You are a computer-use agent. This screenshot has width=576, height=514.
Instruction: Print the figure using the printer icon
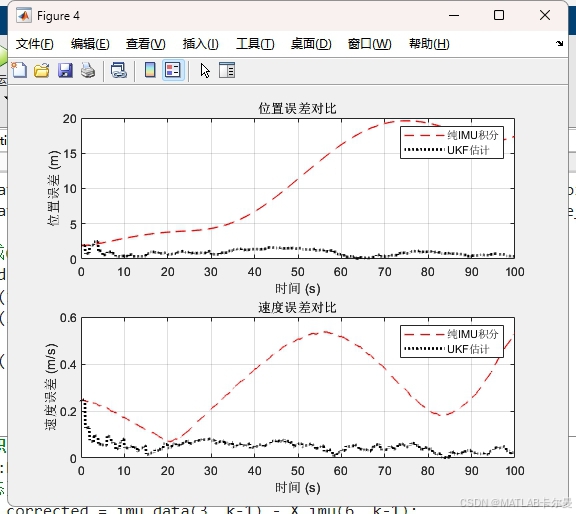pyautogui.click(x=88, y=70)
